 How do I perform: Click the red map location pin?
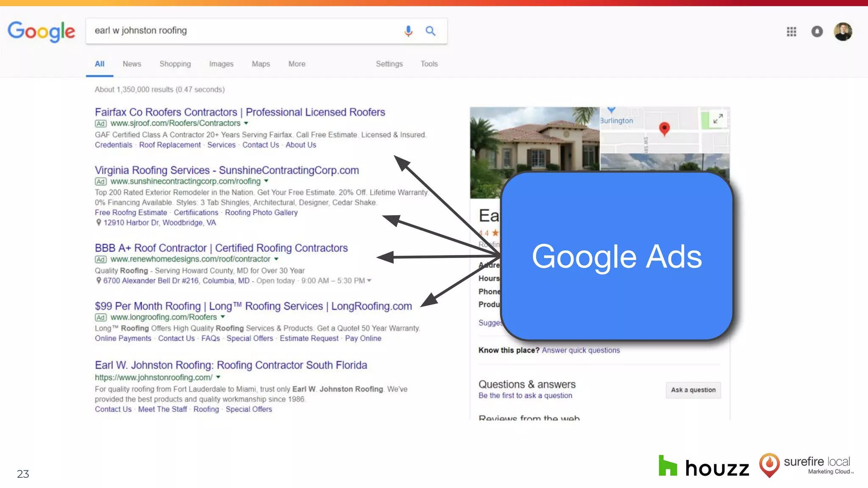[x=665, y=129]
